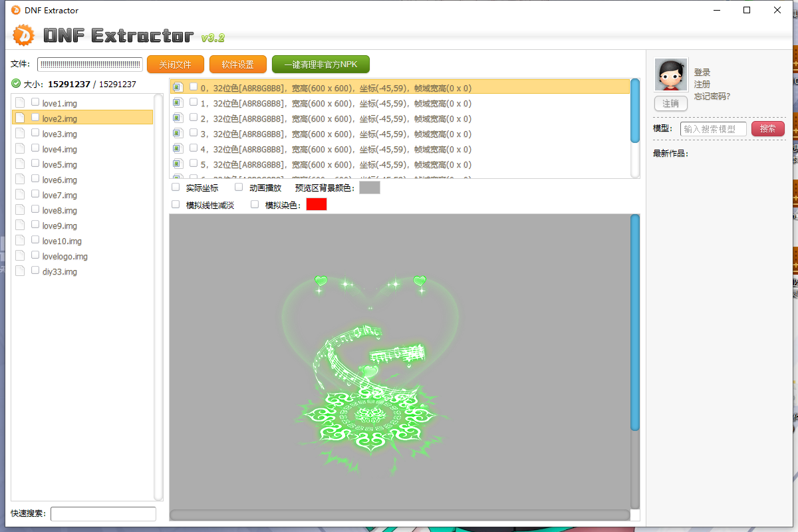Toggle the 模拟线性减淡 checkbox
This screenshot has width=798, height=532.
(x=176, y=205)
